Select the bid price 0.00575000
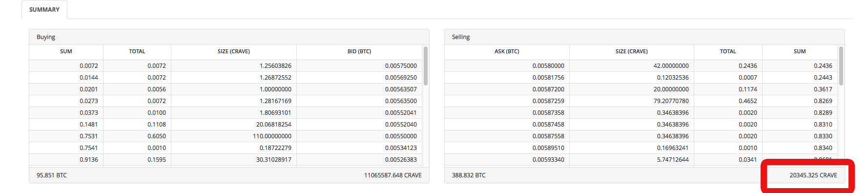868x193 pixels. click(x=401, y=66)
